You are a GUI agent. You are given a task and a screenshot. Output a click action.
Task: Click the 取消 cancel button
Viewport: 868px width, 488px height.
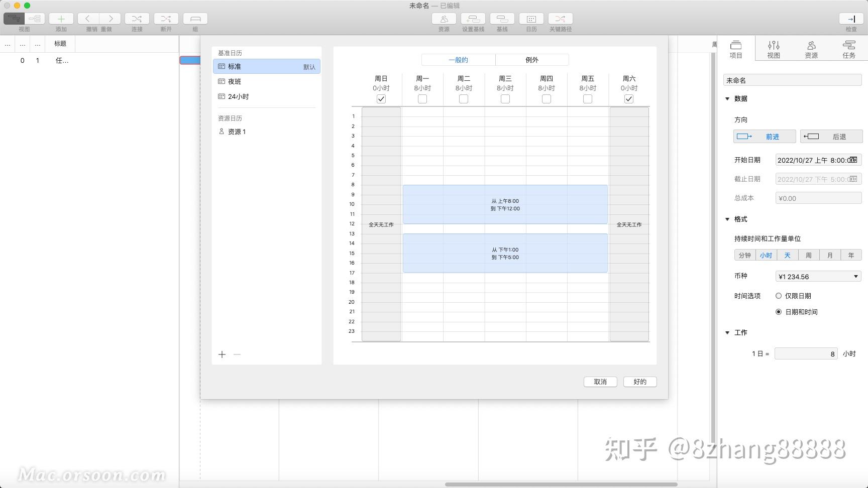click(600, 382)
